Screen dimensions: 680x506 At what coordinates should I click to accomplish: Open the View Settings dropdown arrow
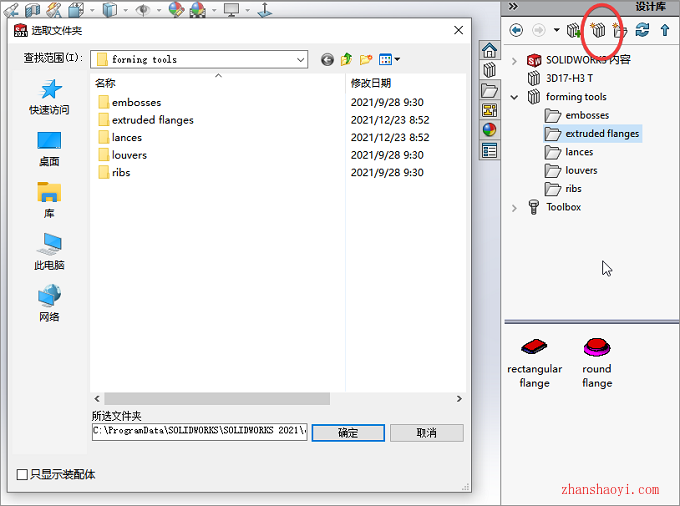(247, 10)
